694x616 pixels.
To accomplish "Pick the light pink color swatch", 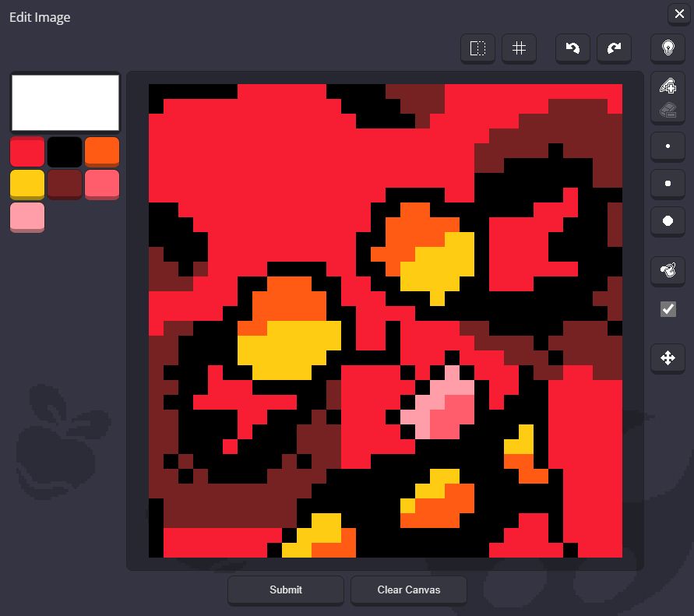I will tap(27, 216).
